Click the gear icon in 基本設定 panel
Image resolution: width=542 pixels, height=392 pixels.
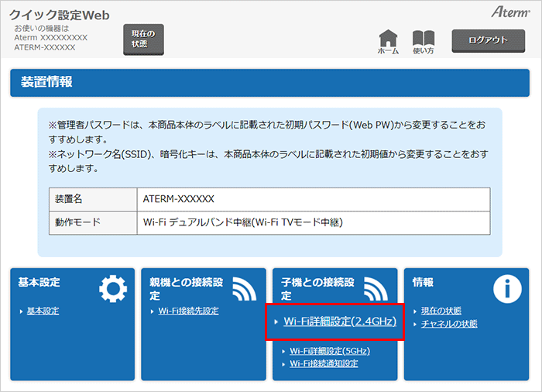[113, 289]
